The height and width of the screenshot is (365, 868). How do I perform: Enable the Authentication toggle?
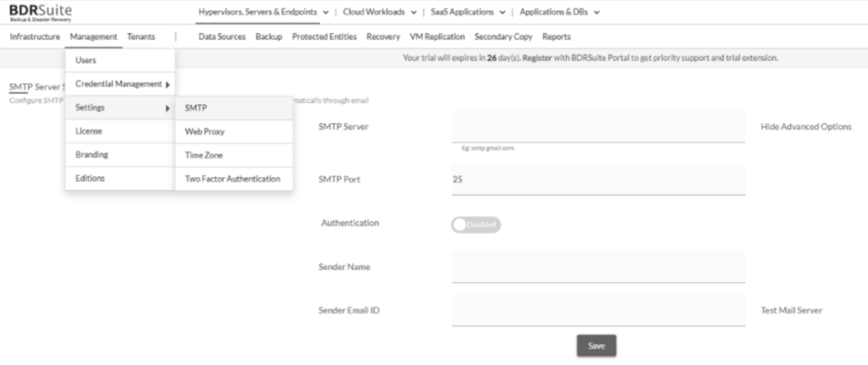476,224
